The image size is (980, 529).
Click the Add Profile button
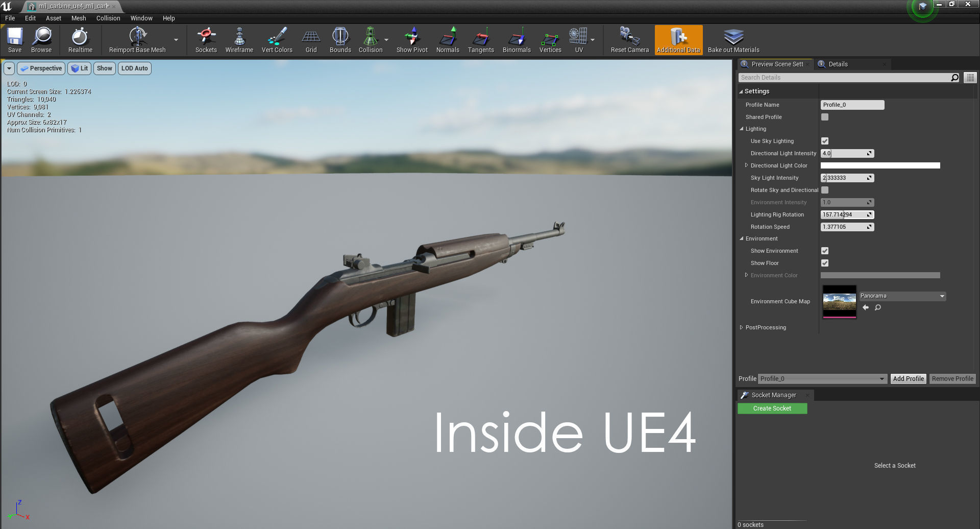click(x=908, y=379)
